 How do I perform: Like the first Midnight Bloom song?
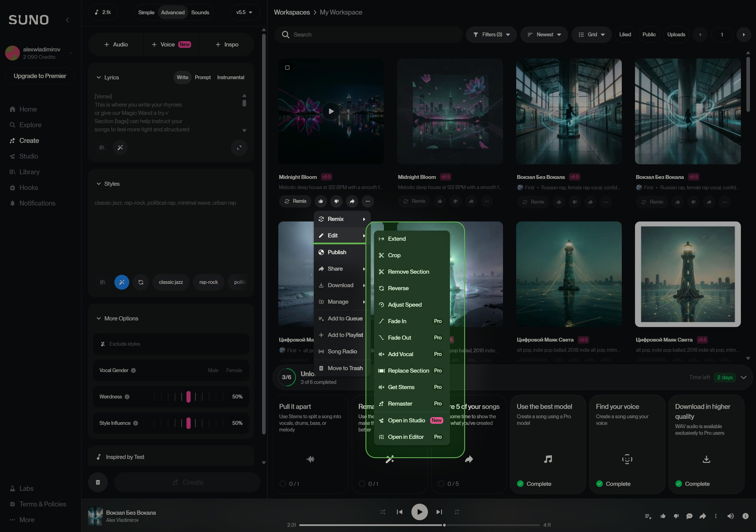[321, 201]
